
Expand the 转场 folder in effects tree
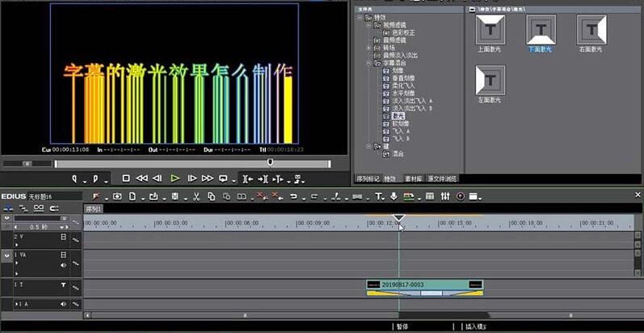[368, 47]
